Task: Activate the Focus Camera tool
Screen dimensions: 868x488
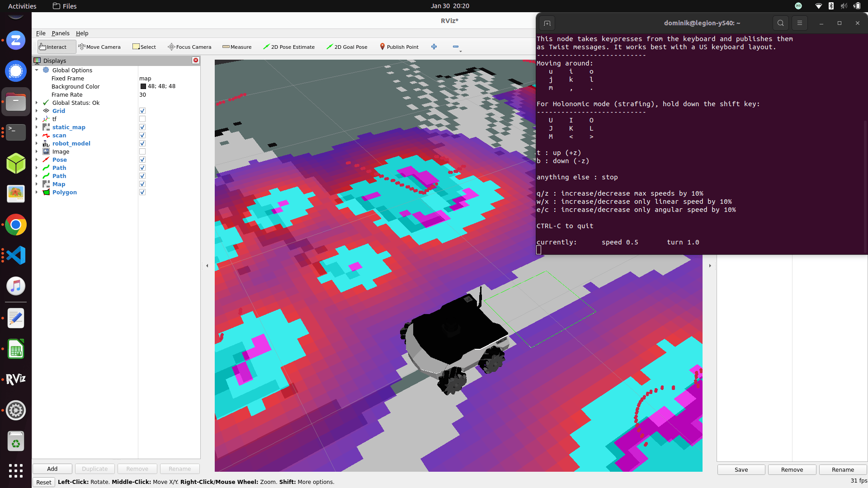Action: click(189, 47)
